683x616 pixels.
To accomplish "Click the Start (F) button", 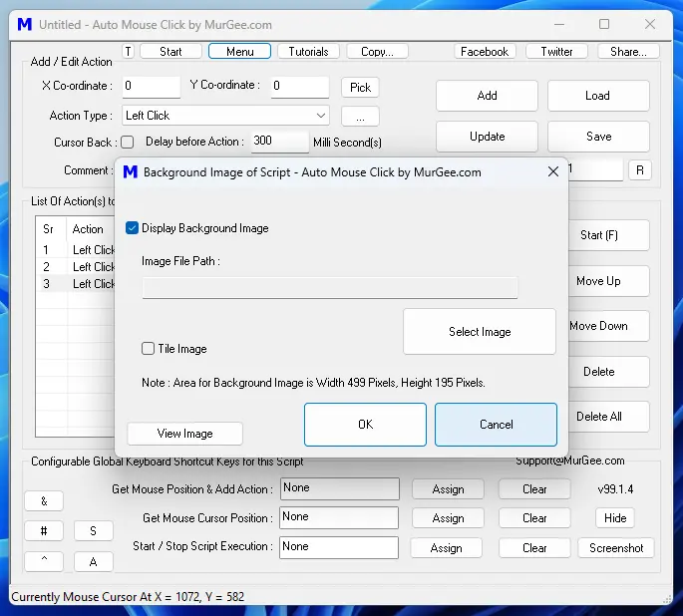I will pos(608,235).
